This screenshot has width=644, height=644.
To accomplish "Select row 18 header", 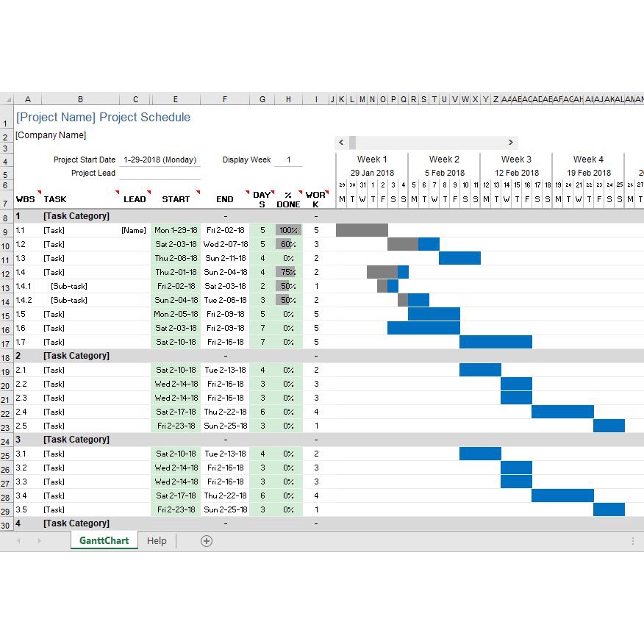I will [x=6, y=357].
